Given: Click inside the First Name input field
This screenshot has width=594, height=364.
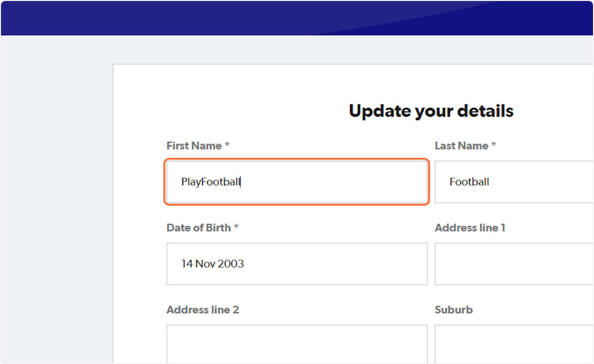Looking at the screenshot, I should click(296, 182).
